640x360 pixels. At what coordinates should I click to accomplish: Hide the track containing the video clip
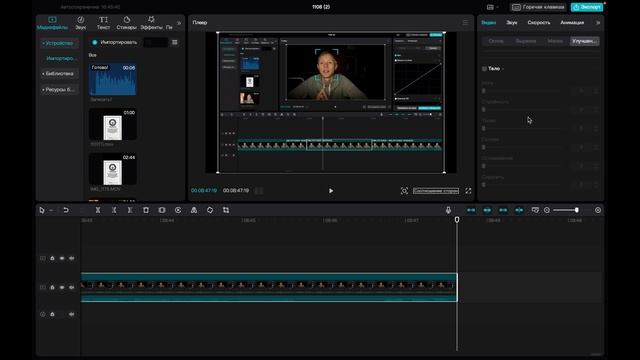pyautogui.click(x=62, y=287)
